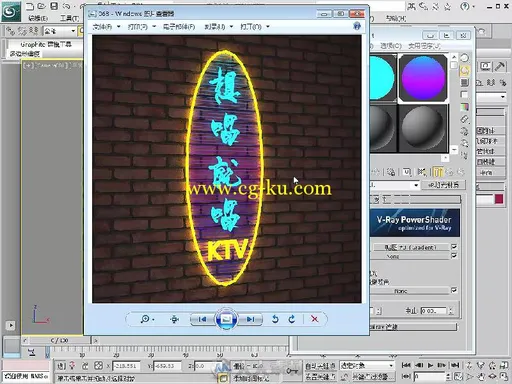Expand the command panel category dropdown
Screen dimensions: 512x384
coord(503,97)
